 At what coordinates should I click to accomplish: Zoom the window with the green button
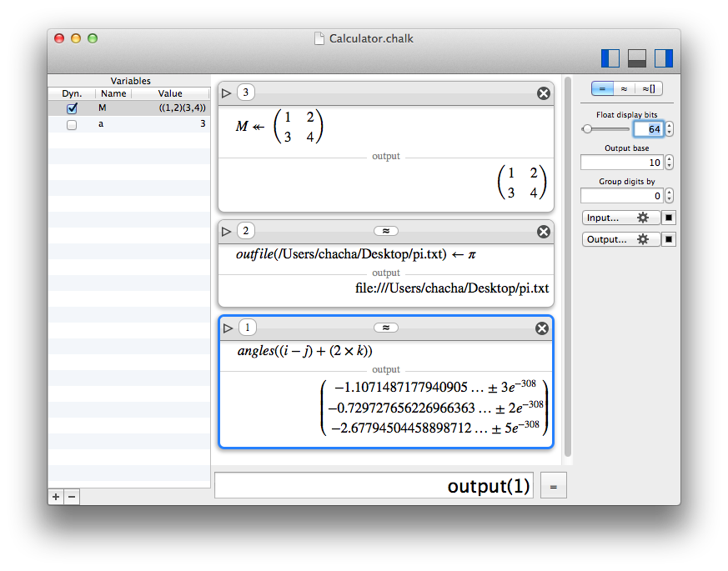coord(93,38)
